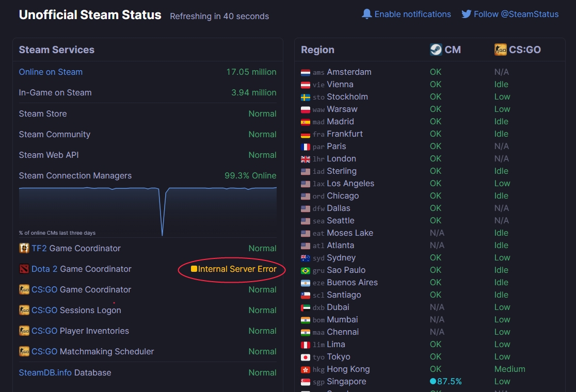The image size is (576, 392).
Task: Click the CS:GO column header icon
Action: click(x=500, y=50)
